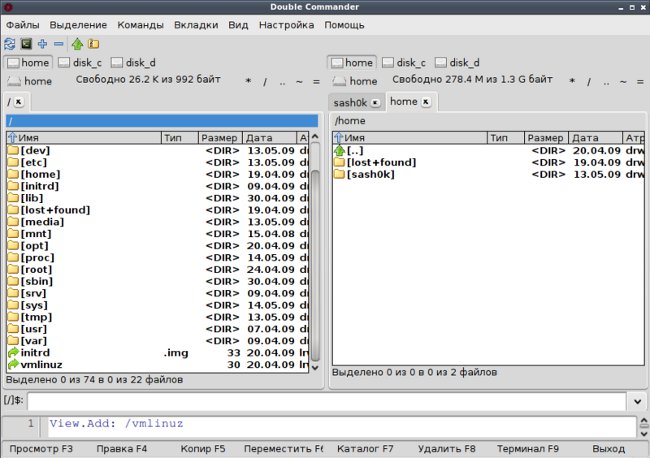
Task: Select the initrd symlink file
Action: (158, 353)
